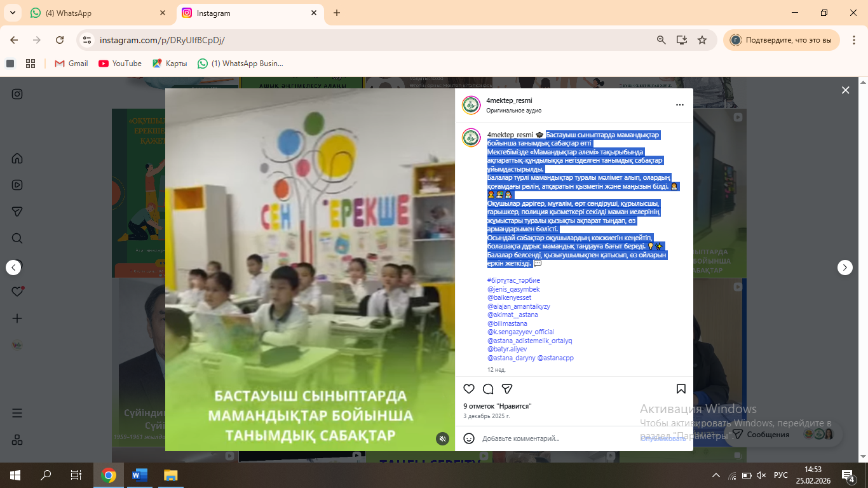Open the #біртұтас_тәрбие hashtag link

(x=513, y=280)
